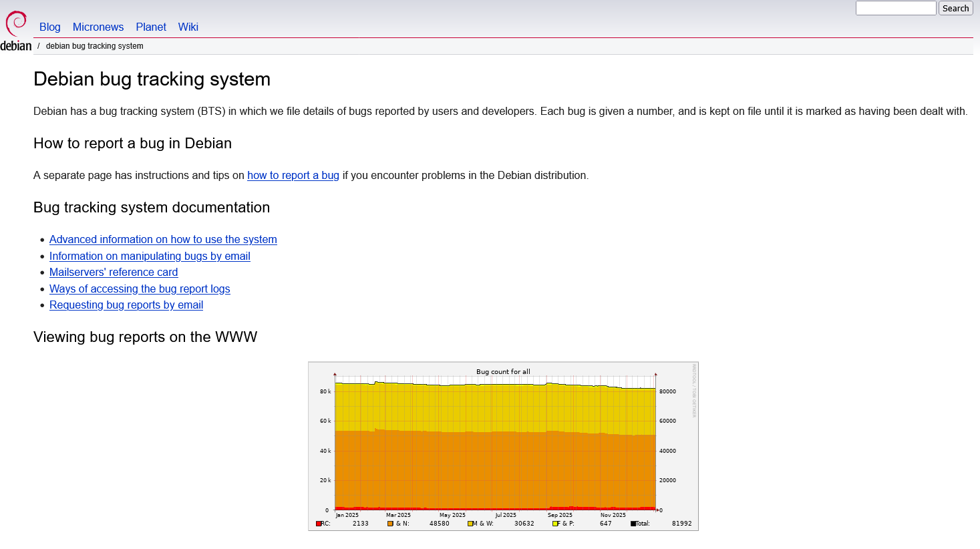
Task: Open Requesting bug reports by email
Action: click(x=126, y=305)
